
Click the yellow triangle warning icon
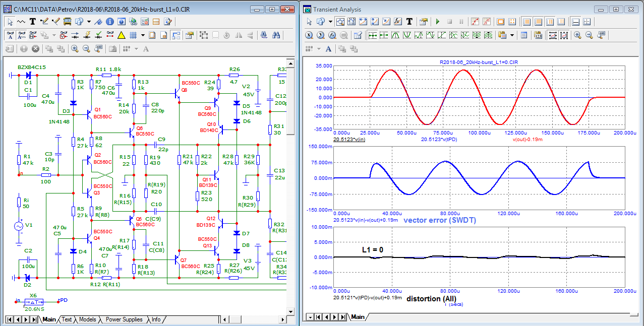pos(122,35)
